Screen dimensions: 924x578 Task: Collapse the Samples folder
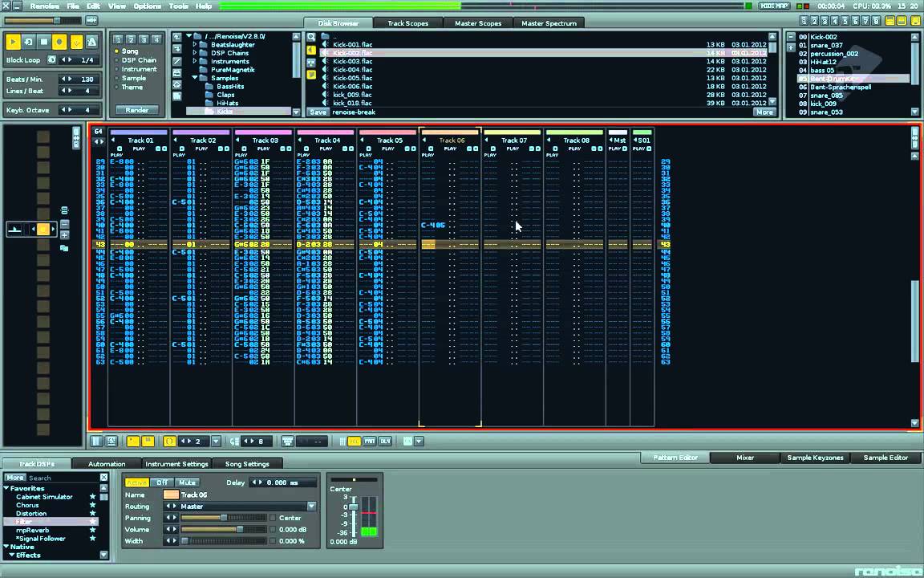(x=195, y=78)
